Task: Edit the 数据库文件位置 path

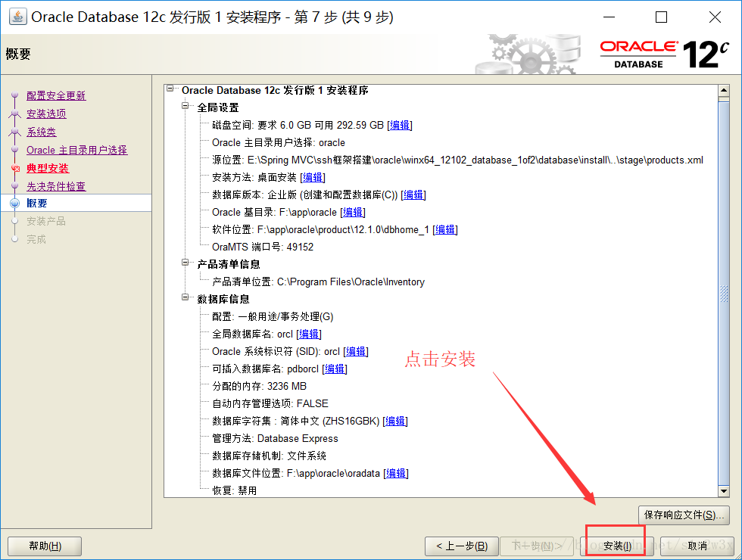Action: point(396,474)
